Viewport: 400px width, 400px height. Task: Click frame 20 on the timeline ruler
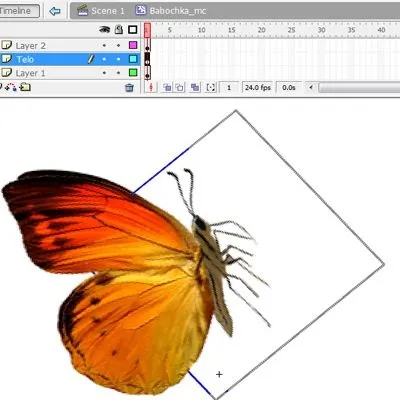tap(261, 30)
